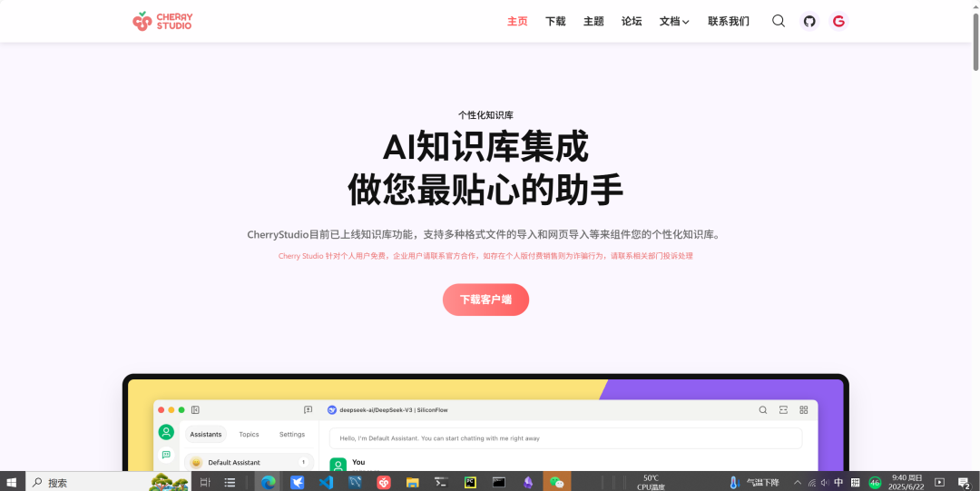Open the Windows Start menu

(x=11, y=482)
